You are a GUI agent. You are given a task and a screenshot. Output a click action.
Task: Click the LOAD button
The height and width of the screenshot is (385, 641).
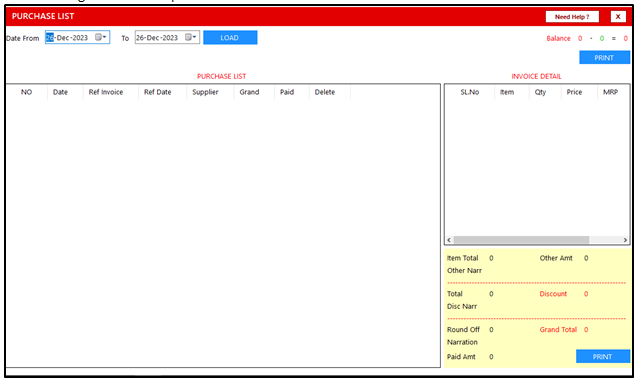(230, 38)
